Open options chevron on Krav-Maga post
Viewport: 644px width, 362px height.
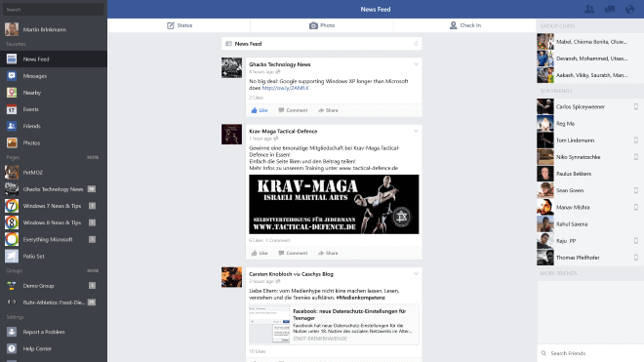[416, 131]
